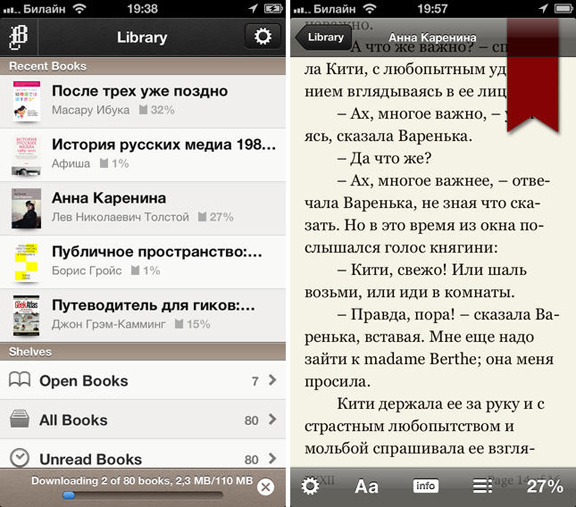The width and height of the screenshot is (576, 507).
Task: Tap the red bookmark ribbon
Action: (533, 75)
